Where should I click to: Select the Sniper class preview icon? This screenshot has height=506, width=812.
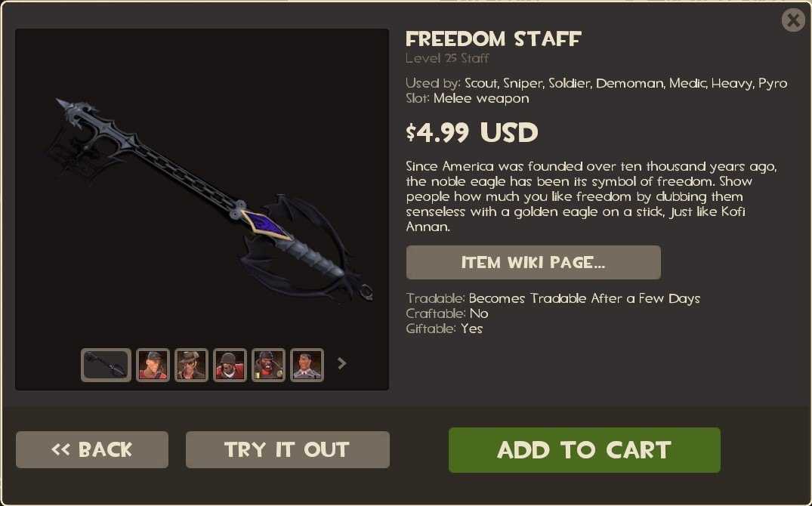tap(191, 365)
